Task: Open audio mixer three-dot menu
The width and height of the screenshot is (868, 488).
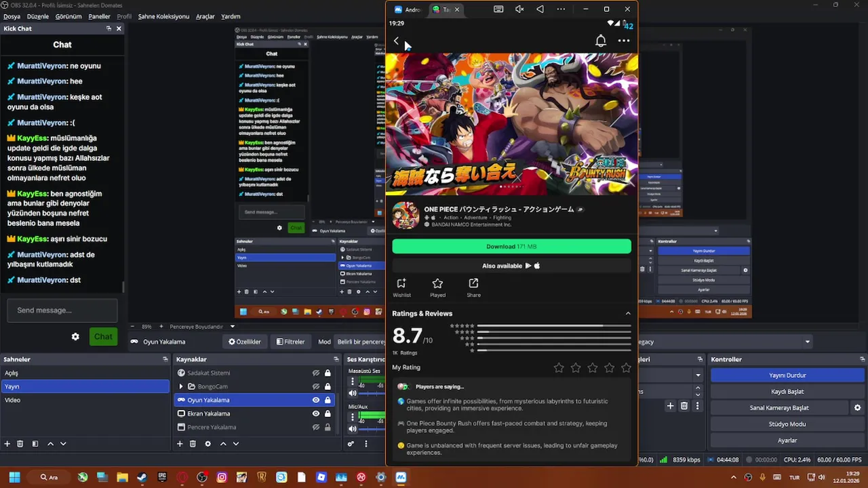Action: coord(366,444)
